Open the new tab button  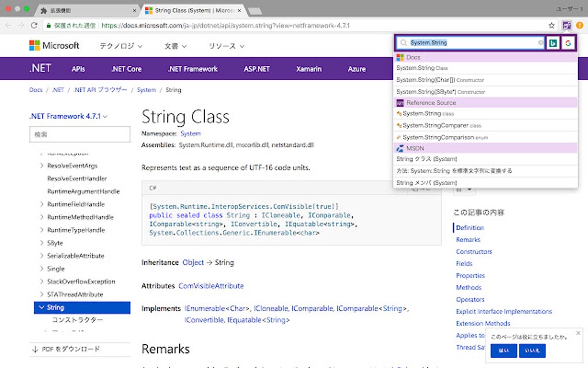click(x=255, y=11)
